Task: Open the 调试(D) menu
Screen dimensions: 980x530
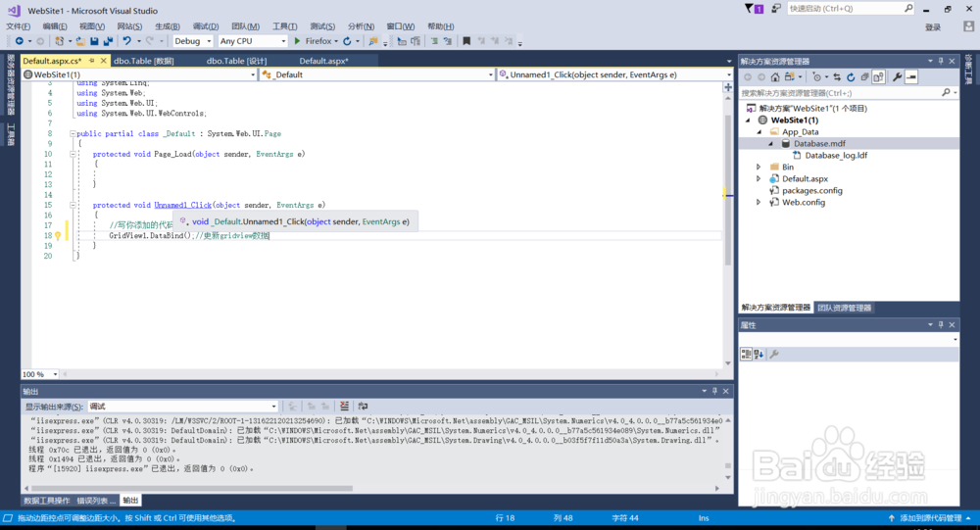Action: [x=206, y=26]
